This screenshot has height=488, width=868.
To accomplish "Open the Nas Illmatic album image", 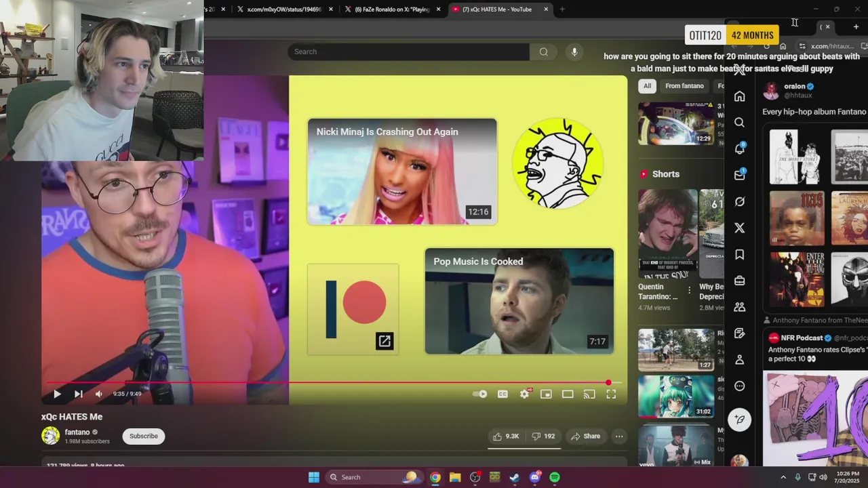I will click(x=796, y=218).
